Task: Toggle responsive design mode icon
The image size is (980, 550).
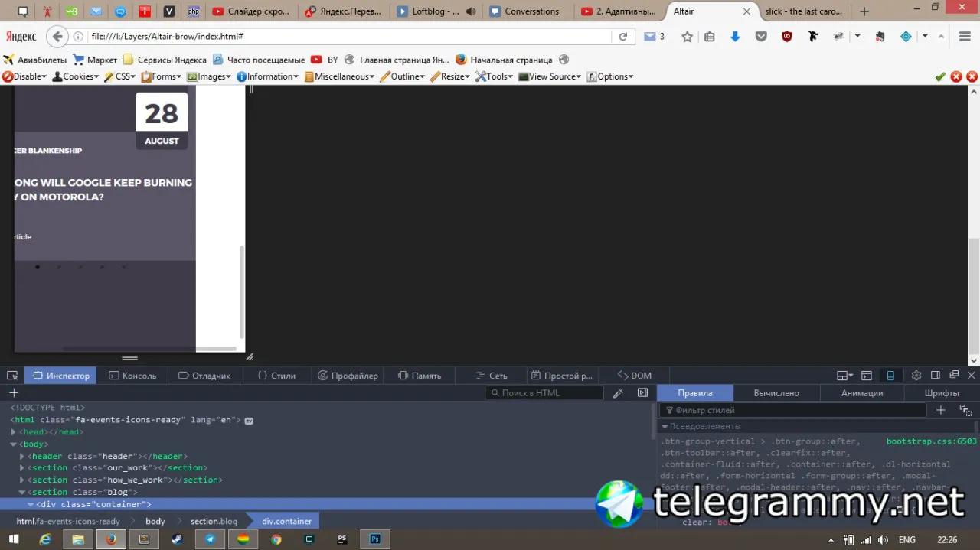Action: pos(890,376)
